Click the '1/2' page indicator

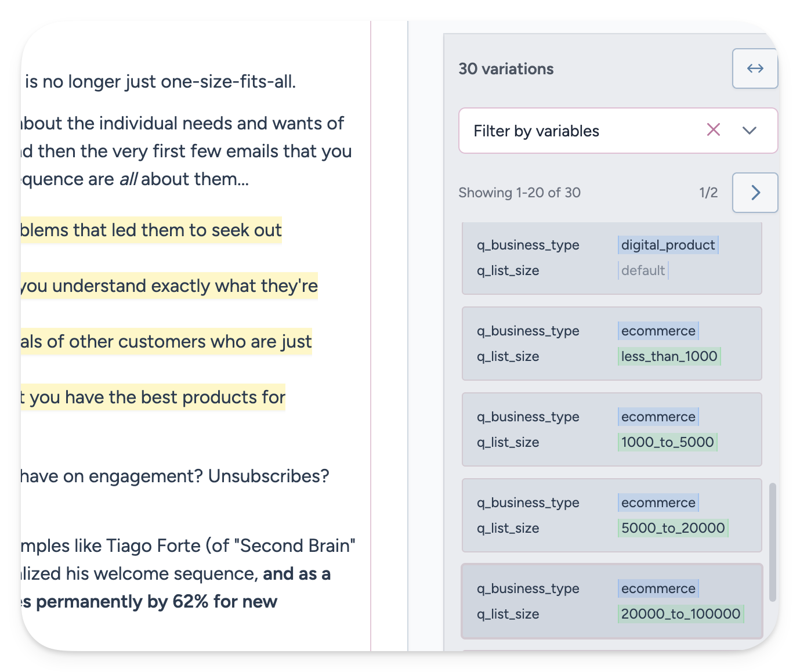708,193
